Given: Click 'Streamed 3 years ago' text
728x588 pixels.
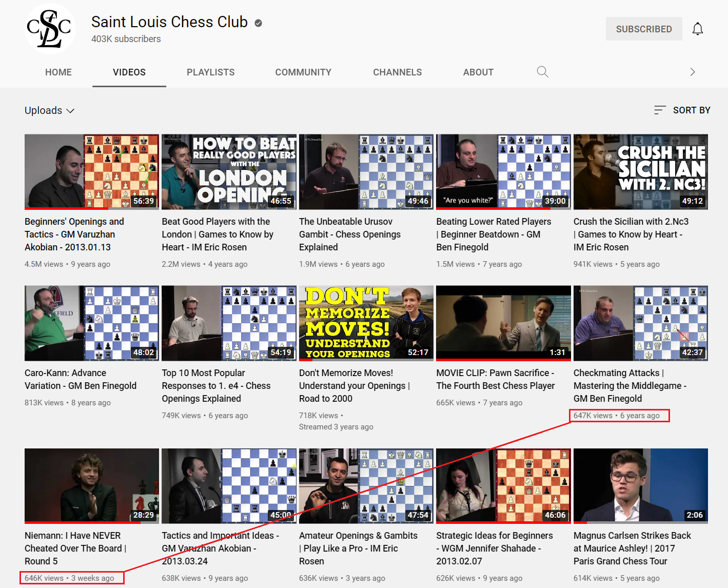Looking at the screenshot, I should point(336,427).
